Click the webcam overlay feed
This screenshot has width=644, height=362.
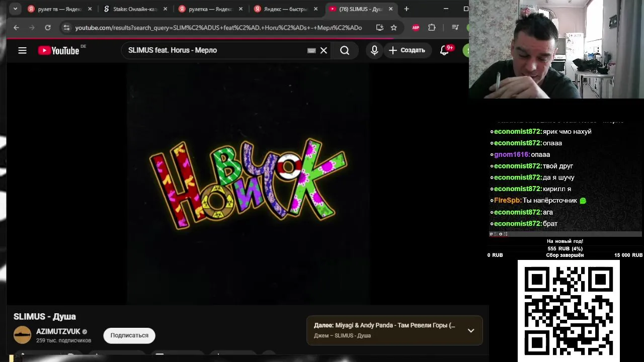coord(556,49)
